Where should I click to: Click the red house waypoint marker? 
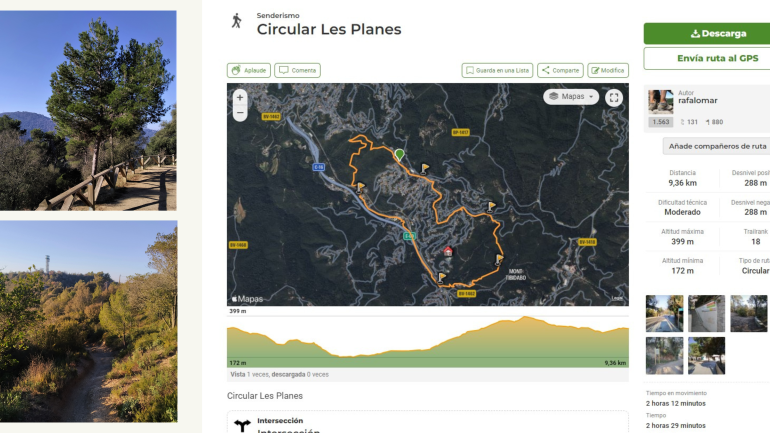coord(448,251)
